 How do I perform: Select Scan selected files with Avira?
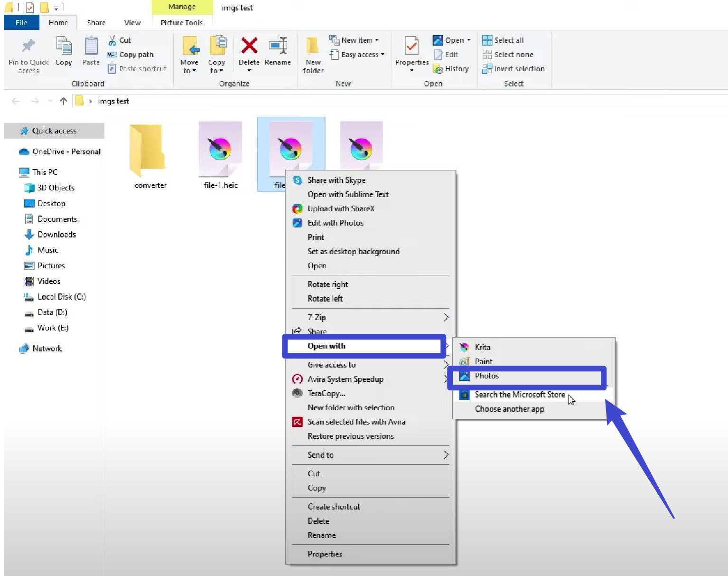click(x=371, y=422)
